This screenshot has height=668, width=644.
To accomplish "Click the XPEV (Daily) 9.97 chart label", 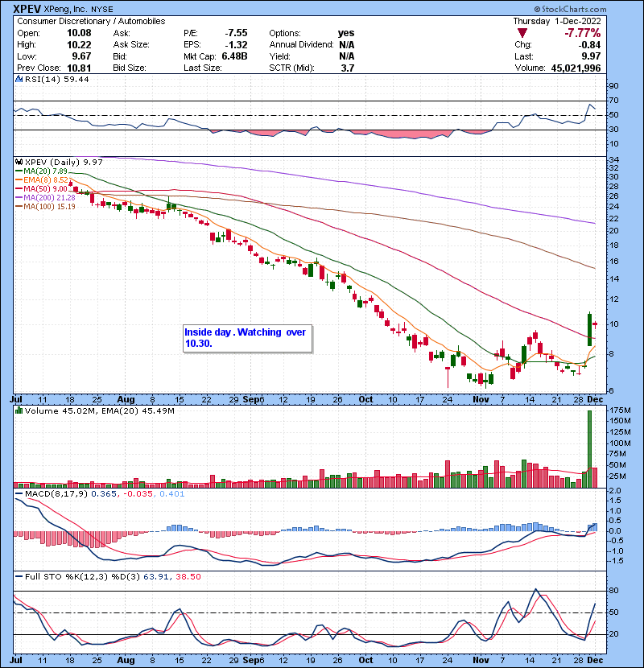I will [64, 163].
